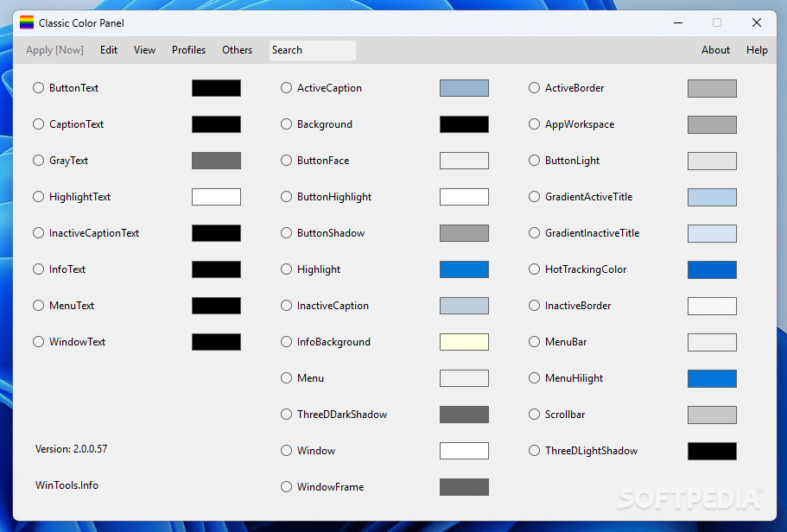The width and height of the screenshot is (787, 532).
Task: Select the Scrollbar radio button
Action: (x=534, y=414)
